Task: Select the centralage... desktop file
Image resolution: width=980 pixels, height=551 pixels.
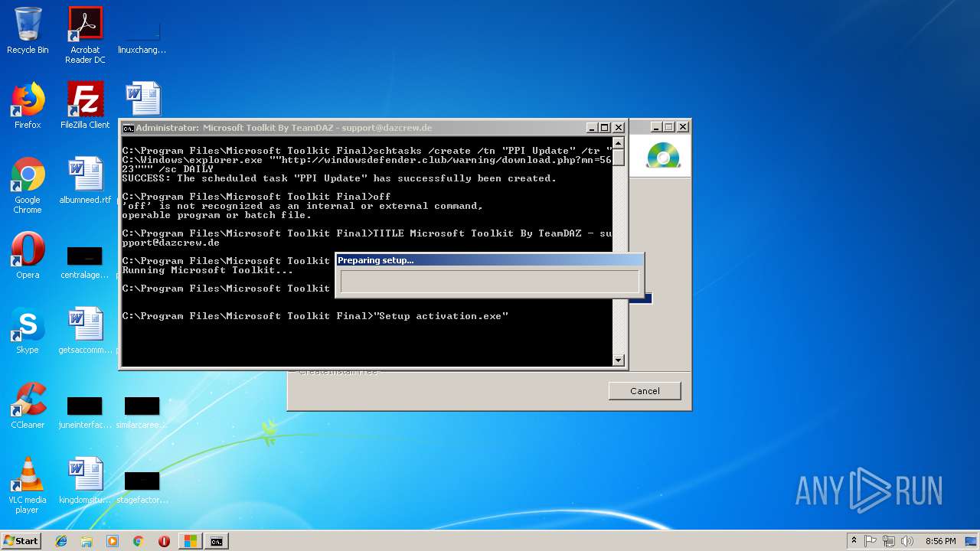Action: click(x=85, y=262)
